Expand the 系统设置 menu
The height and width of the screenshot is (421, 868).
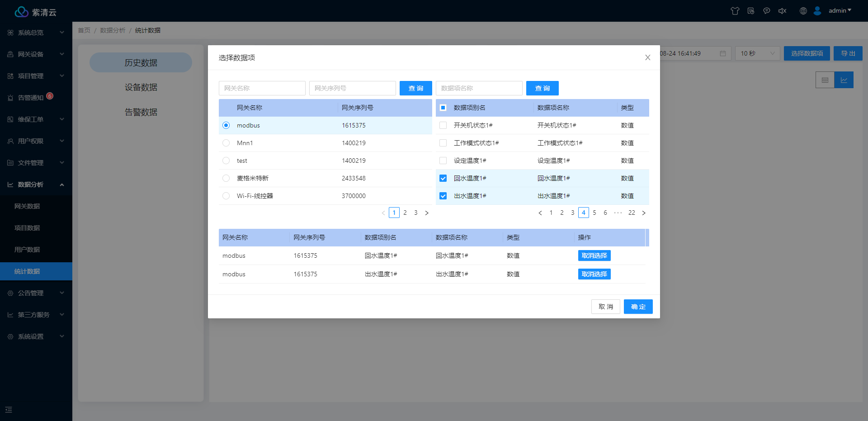pyautogui.click(x=36, y=336)
